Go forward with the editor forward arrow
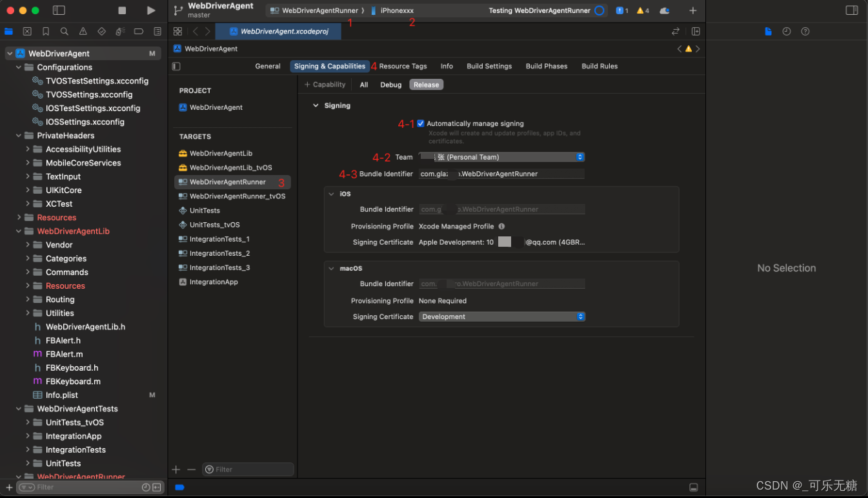The height and width of the screenshot is (498, 868). tap(207, 31)
